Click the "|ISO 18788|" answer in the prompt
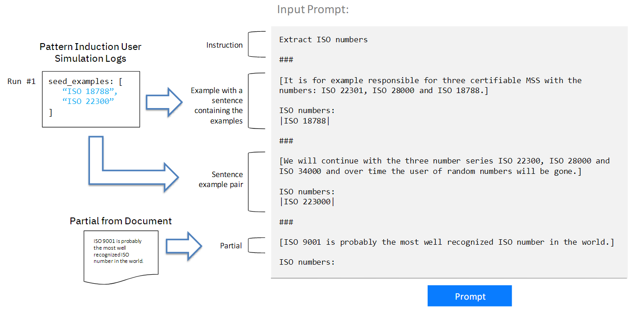 tap(304, 121)
